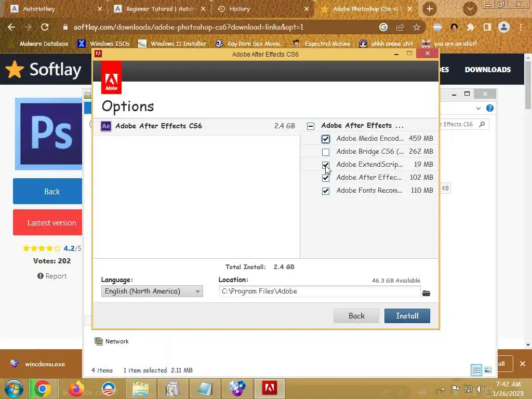Open 'you are an idiot!' bookmark

pyautogui.click(x=449, y=44)
